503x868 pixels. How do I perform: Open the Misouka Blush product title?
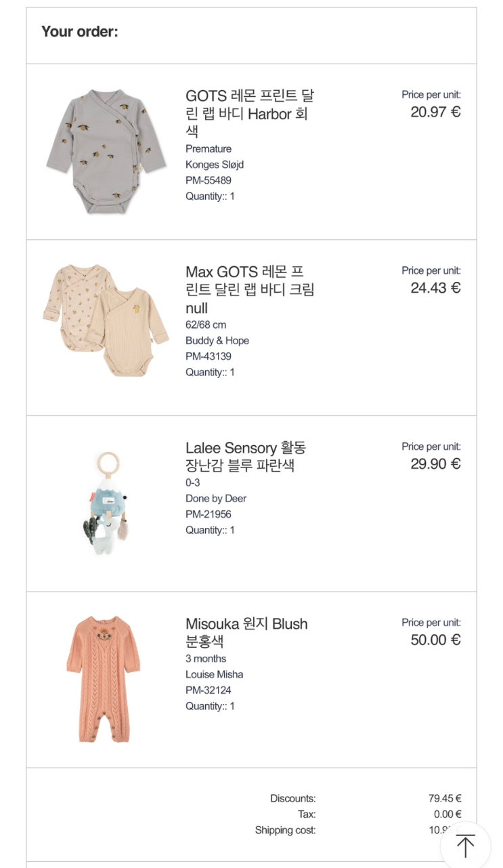246,632
